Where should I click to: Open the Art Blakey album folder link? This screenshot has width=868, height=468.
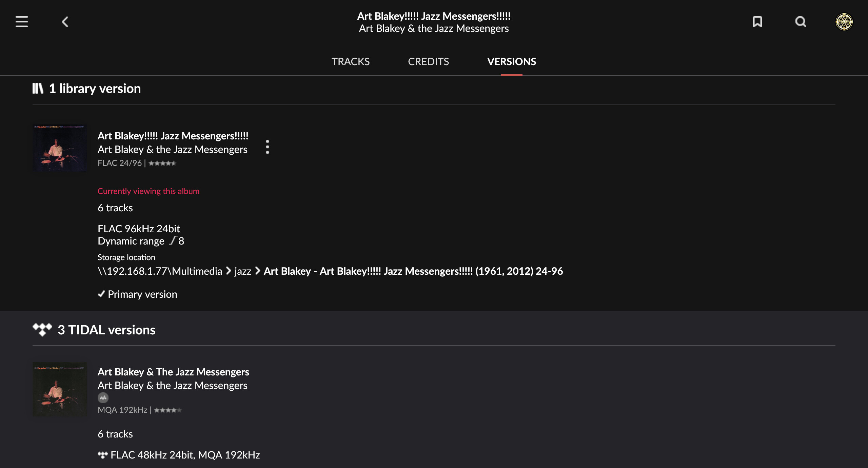413,271
